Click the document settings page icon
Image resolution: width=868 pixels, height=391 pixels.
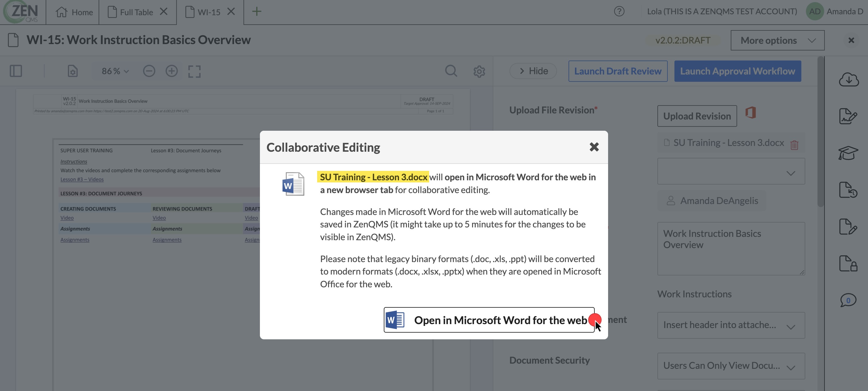coord(73,71)
